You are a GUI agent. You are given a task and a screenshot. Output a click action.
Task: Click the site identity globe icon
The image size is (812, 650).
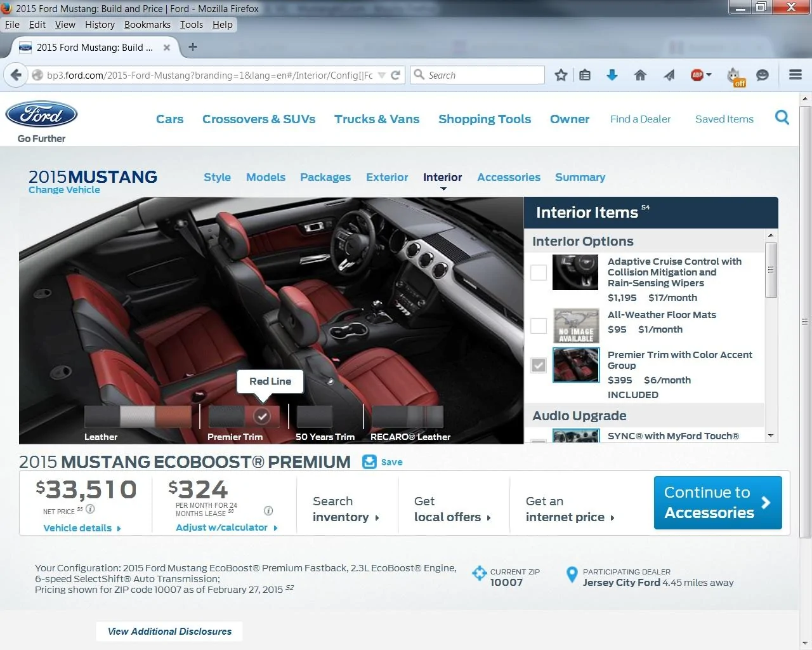click(x=37, y=75)
